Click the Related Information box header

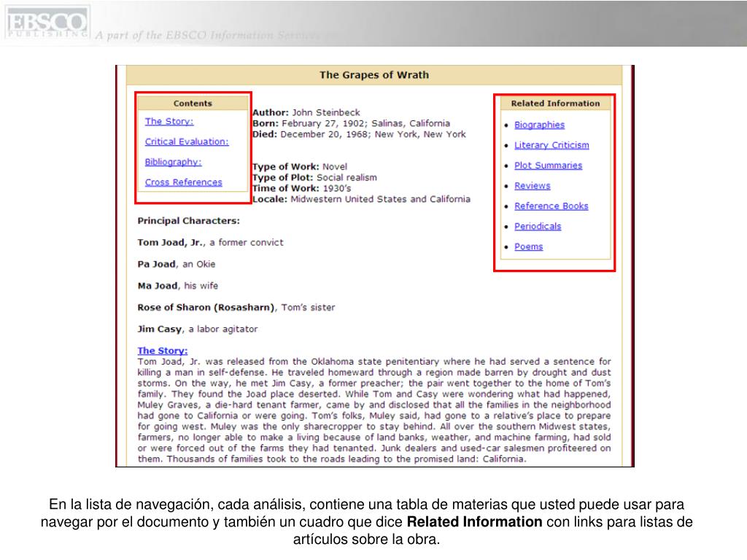pos(555,104)
